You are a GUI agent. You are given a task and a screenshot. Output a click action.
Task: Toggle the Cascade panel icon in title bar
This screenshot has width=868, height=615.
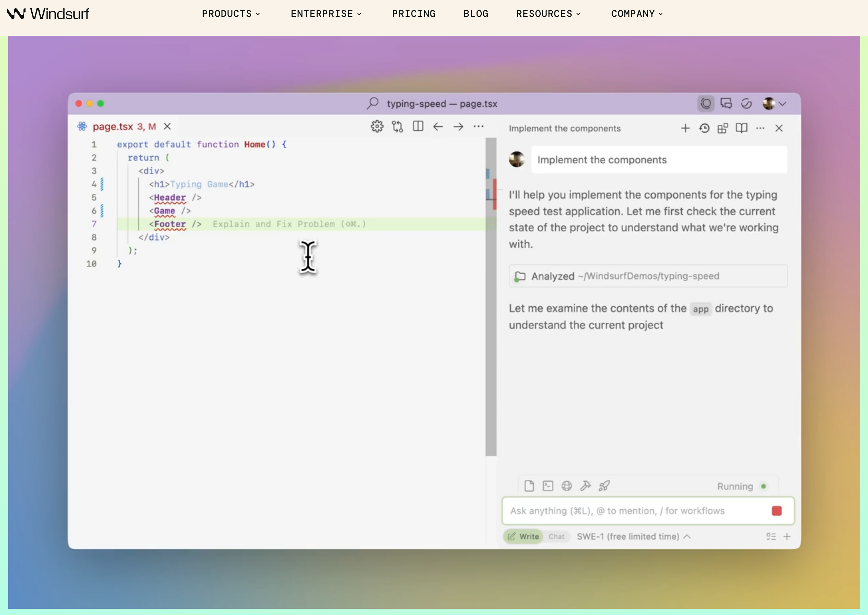[706, 104]
